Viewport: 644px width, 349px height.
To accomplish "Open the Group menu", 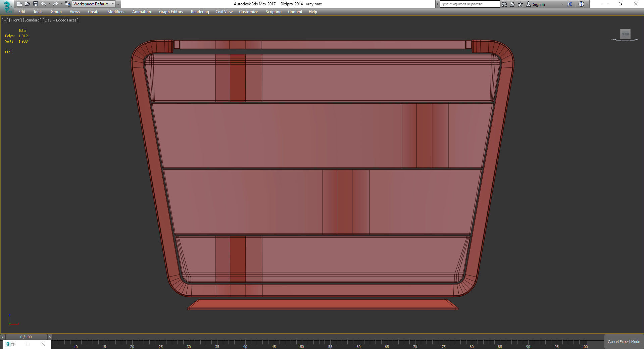I will click(x=56, y=12).
